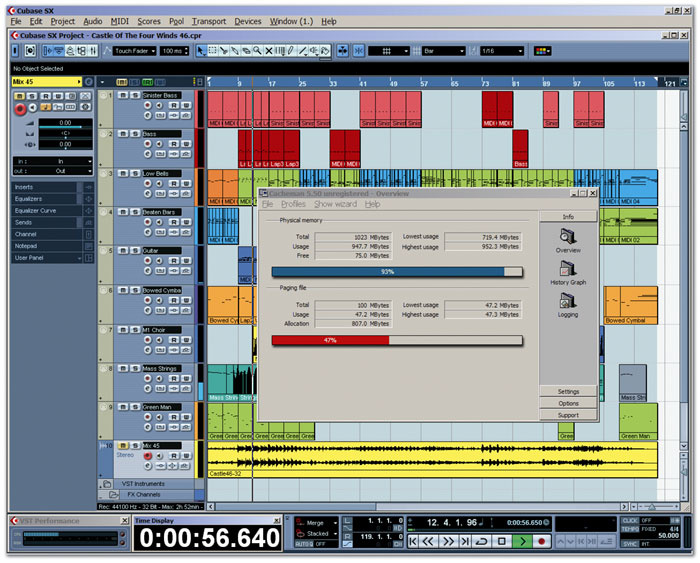The height and width of the screenshot is (563, 700).
Task: Open edit channel settings in inspector header
Action: (x=88, y=82)
